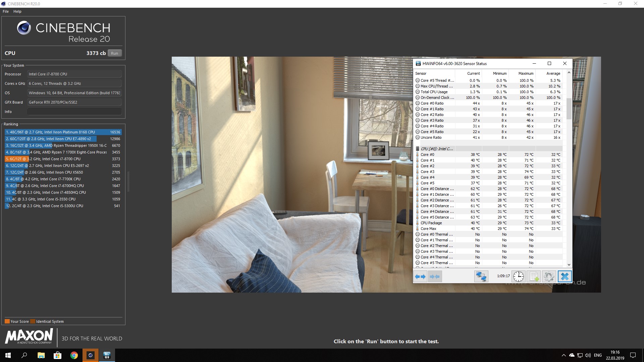Open HWiNFO remote network monitors icon

coord(481,277)
